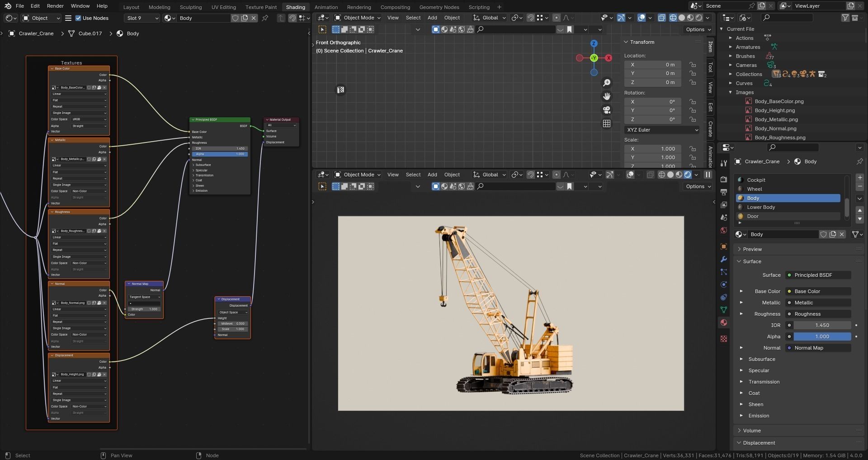This screenshot has width=868, height=460.
Task: Pause rendered preview in lower viewport
Action: pos(708,175)
